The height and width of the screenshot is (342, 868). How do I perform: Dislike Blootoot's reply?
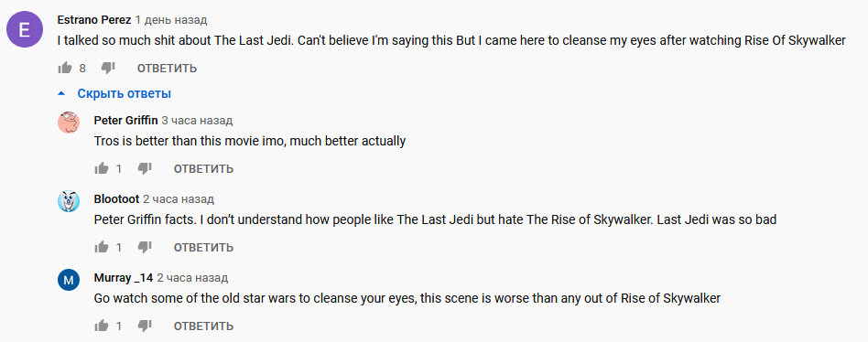click(x=145, y=247)
